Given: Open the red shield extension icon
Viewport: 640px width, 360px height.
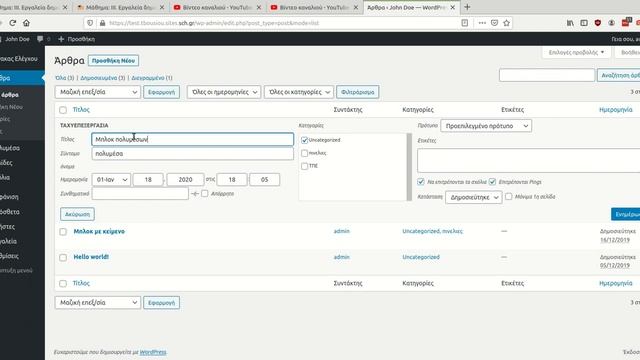Looking at the screenshot, I should click(x=598, y=23).
